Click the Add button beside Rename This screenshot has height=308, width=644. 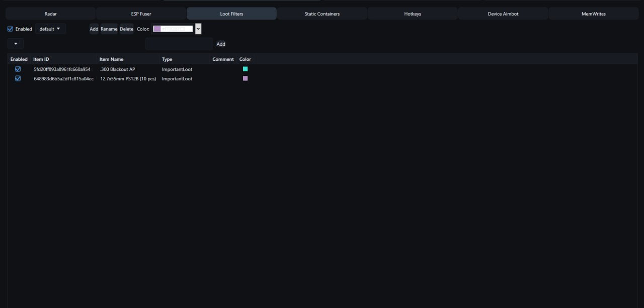coord(94,29)
